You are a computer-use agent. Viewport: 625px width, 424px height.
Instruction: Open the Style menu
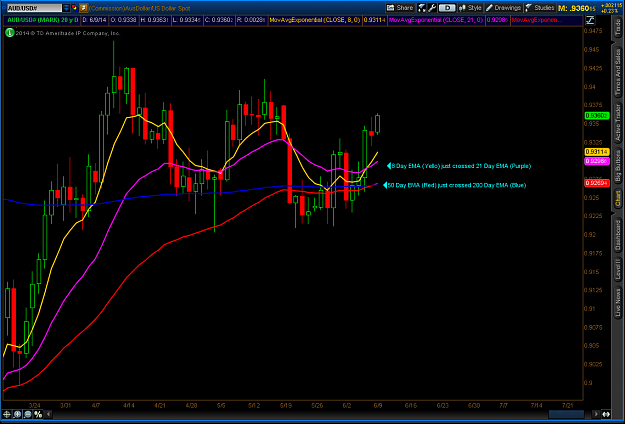[470, 8]
